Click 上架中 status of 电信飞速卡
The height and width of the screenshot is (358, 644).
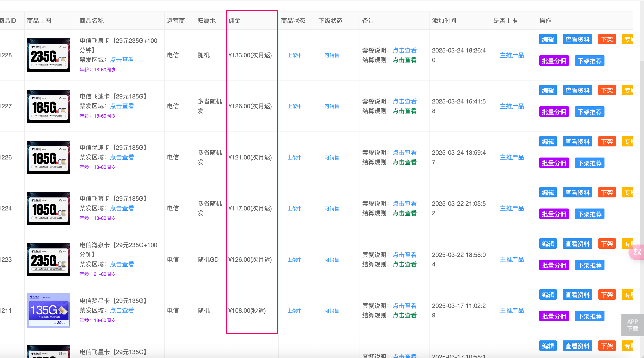click(x=294, y=106)
